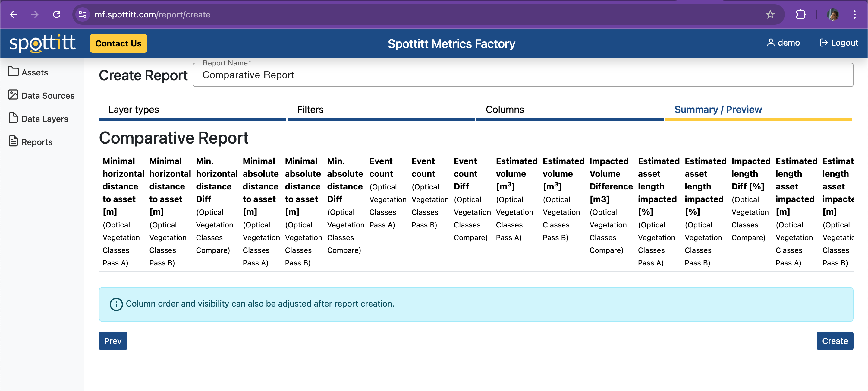Open Chrome three-dot menu

tap(854, 14)
